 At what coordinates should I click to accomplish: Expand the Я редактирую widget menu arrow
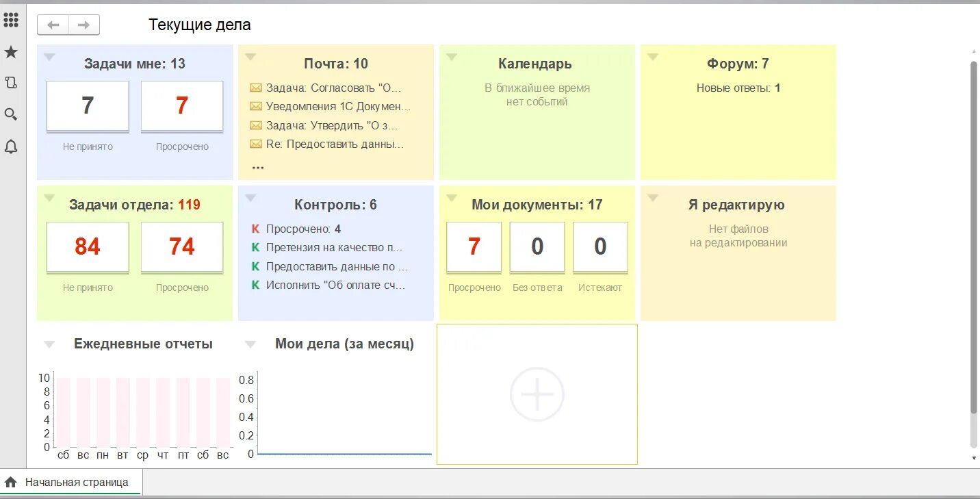click(x=653, y=199)
